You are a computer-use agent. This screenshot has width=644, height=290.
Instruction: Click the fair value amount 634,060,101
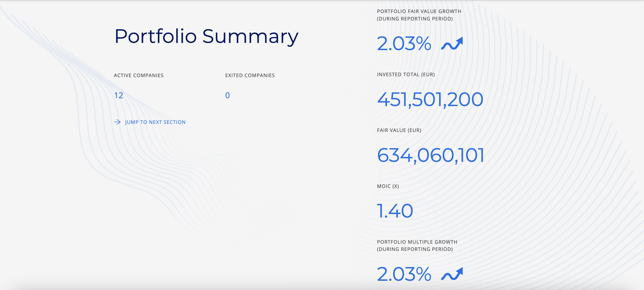[x=431, y=155]
